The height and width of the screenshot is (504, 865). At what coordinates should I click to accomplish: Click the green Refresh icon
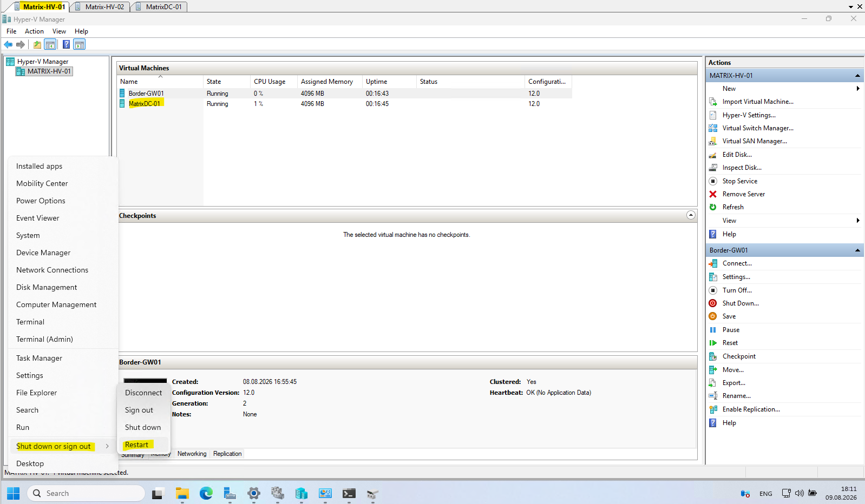713,207
